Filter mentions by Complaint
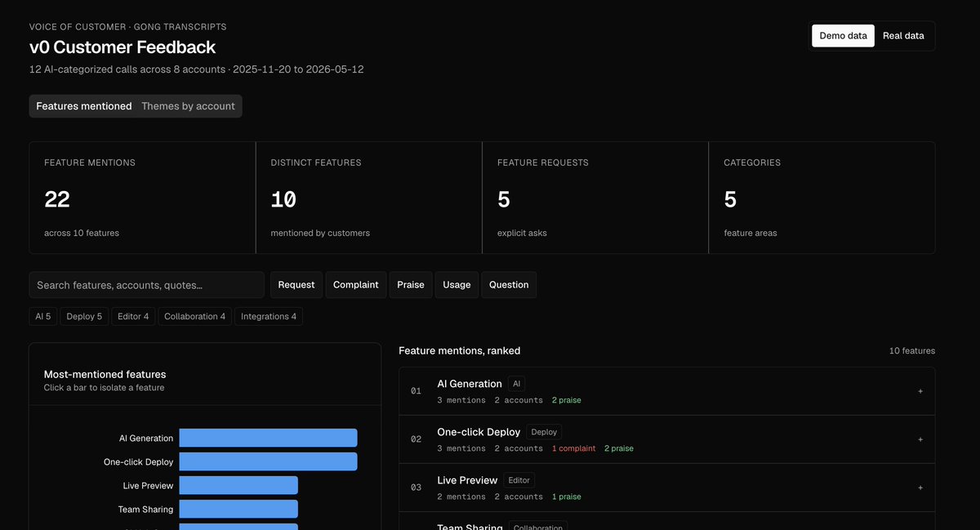Screen dimensions: 980x530 (356, 285)
